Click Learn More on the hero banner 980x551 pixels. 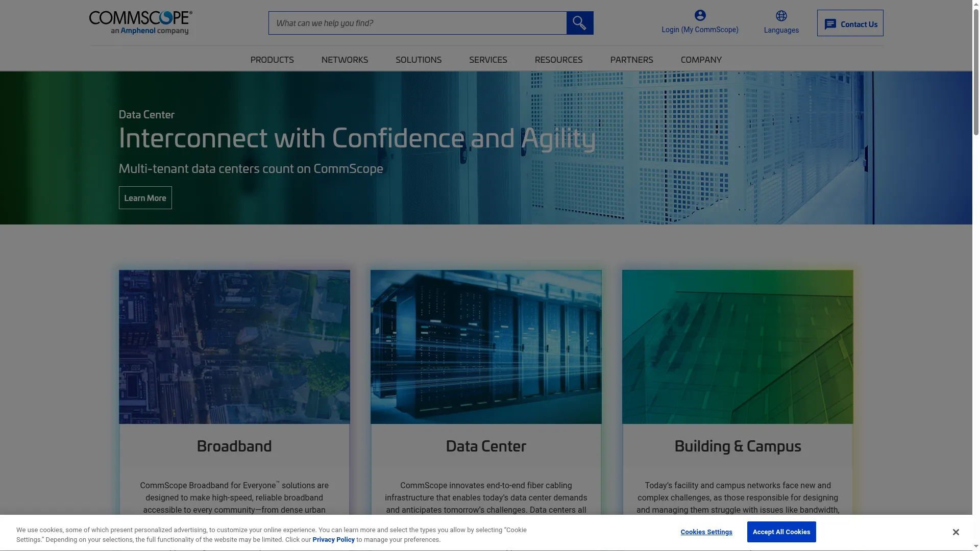pos(145,198)
